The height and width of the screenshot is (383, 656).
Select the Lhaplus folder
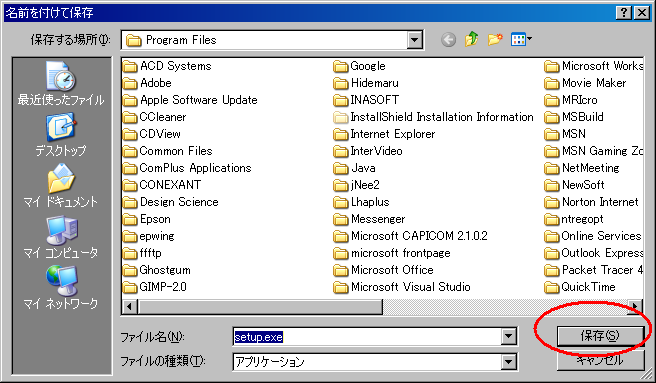tap(361, 202)
